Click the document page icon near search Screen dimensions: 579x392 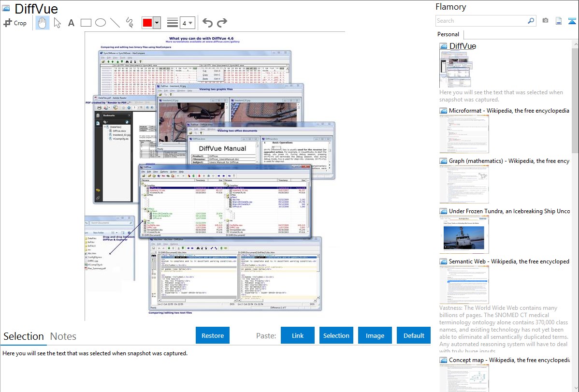559,21
